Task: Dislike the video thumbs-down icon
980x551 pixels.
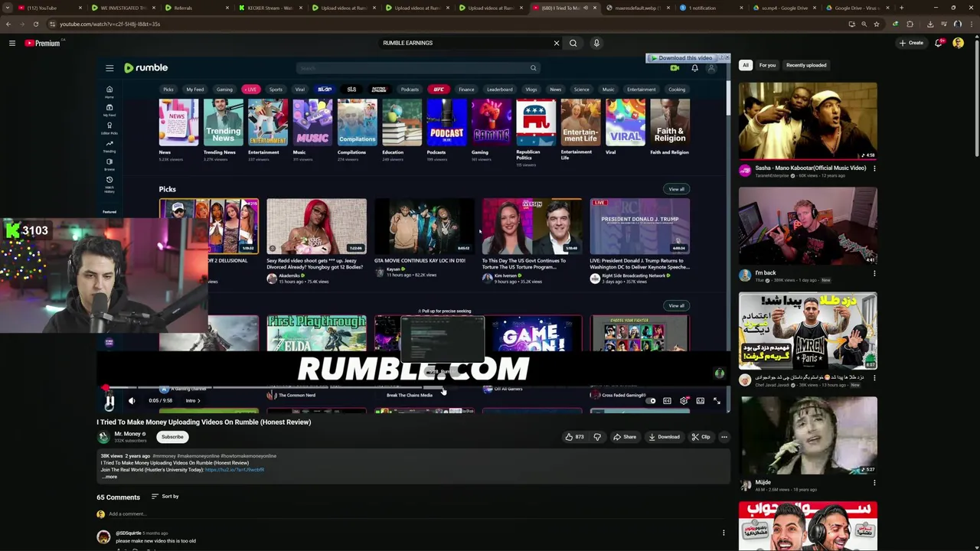Action: (x=597, y=437)
